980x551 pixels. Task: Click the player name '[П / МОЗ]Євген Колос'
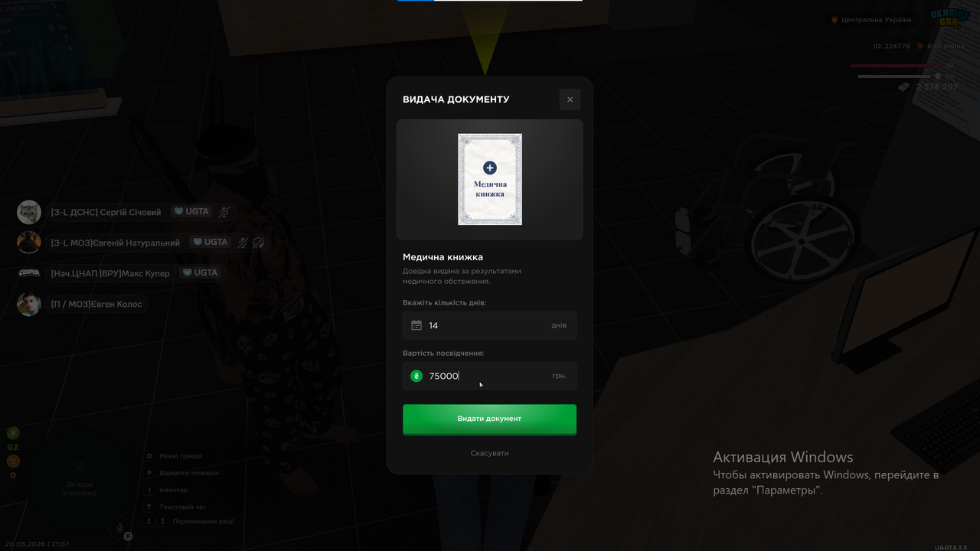tap(96, 304)
